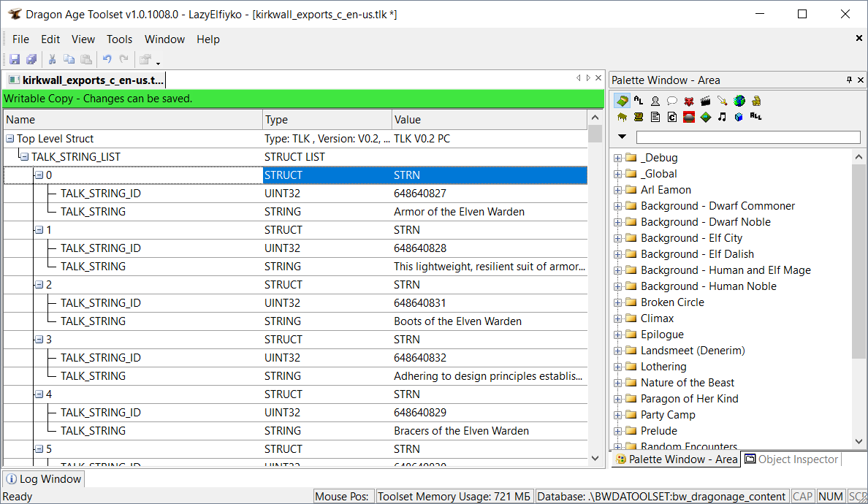
Task: Select the globe map palette icon
Action: pyautogui.click(x=739, y=101)
